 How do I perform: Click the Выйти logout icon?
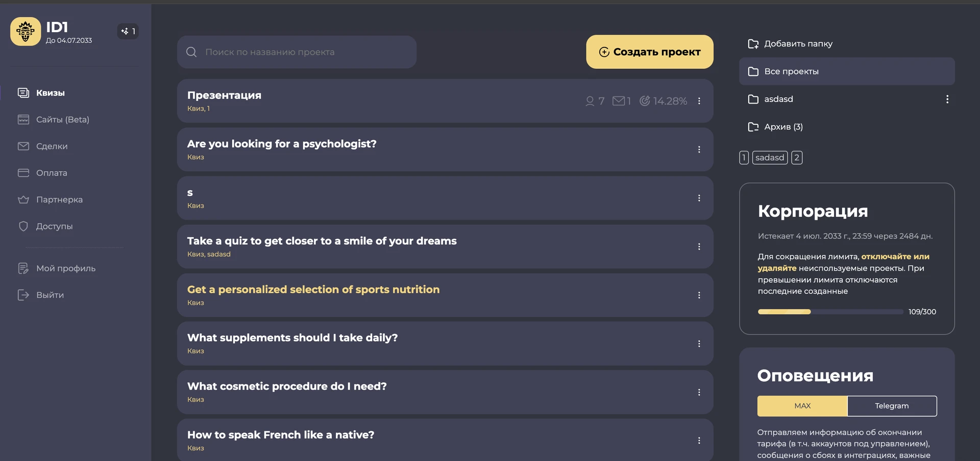click(x=23, y=295)
